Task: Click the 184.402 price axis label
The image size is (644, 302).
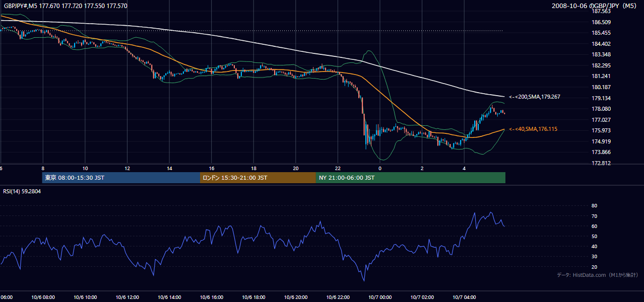Action: (601, 44)
